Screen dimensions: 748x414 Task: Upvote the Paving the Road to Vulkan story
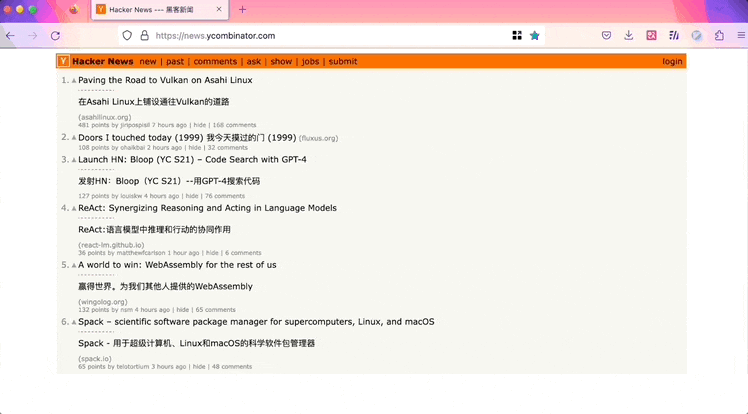coord(74,81)
